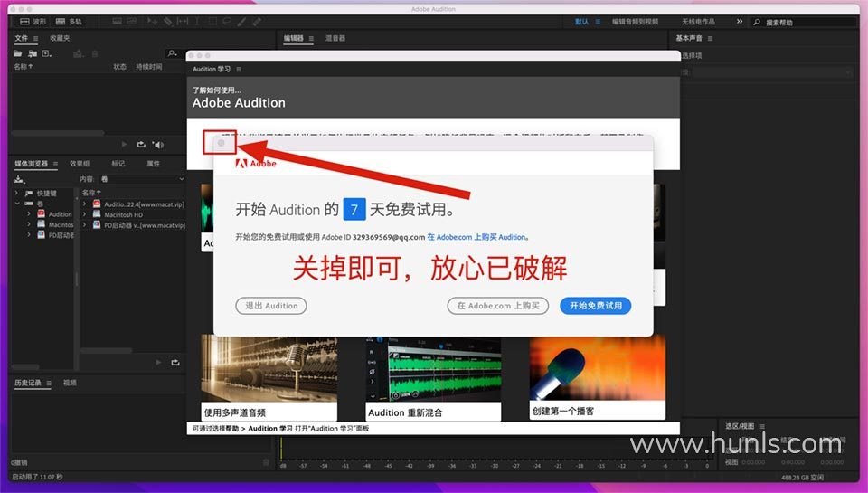The width and height of the screenshot is (868, 493).
Task: Show the spectral frequency display
Action: tap(117, 21)
